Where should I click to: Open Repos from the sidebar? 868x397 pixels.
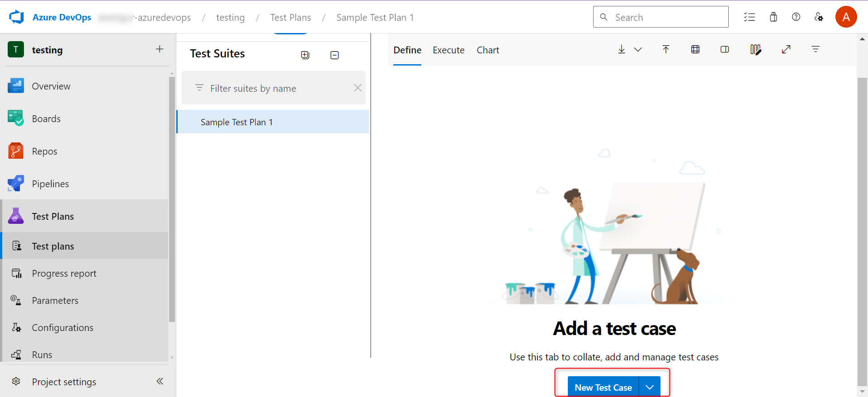point(44,151)
